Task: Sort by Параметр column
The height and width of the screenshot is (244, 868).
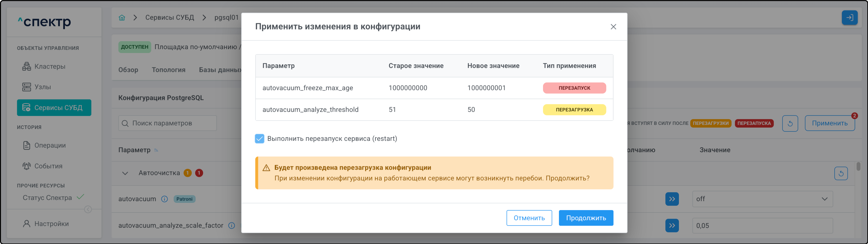Action: pos(156,150)
